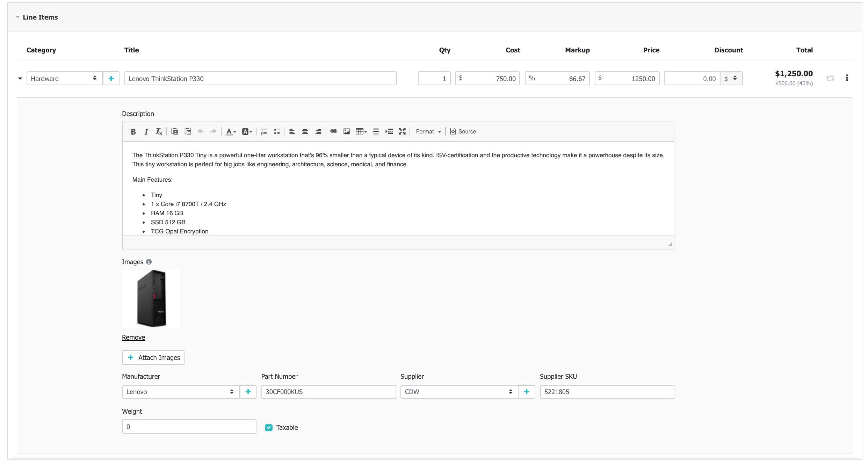Click the Discount amount field

tap(692, 78)
